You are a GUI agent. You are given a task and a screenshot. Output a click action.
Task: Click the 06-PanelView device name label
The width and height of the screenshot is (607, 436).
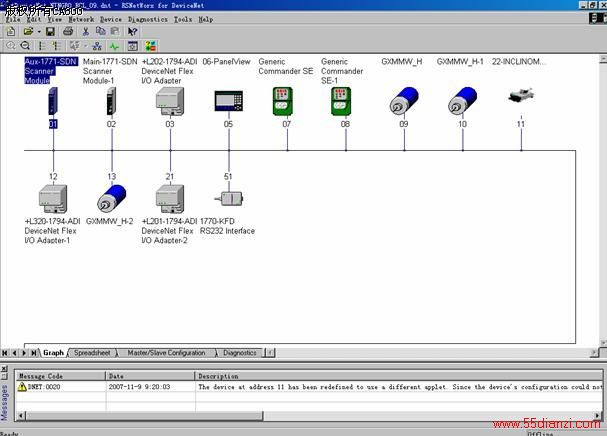[x=226, y=62]
